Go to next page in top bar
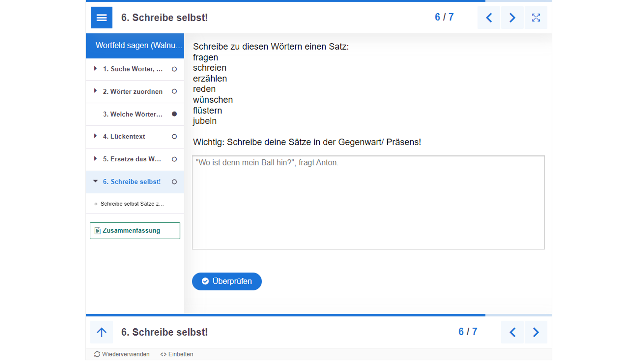The image size is (644, 363). pyautogui.click(x=512, y=17)
